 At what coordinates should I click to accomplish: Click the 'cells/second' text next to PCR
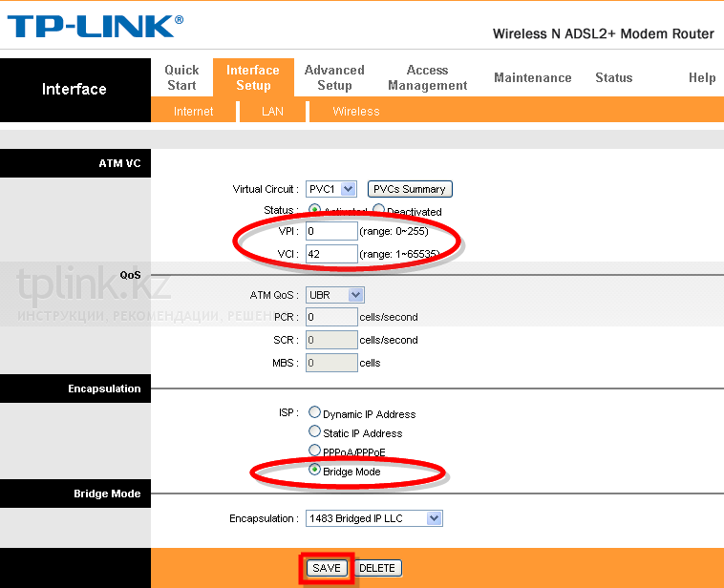pyautogui.click(x=389, y=318)
